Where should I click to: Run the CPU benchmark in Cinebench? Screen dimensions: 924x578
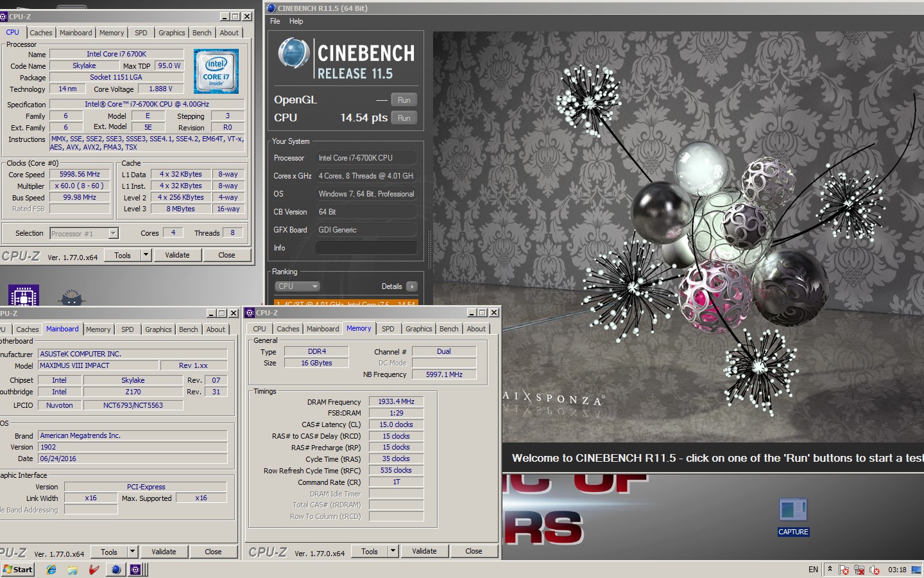click(404, 118)
